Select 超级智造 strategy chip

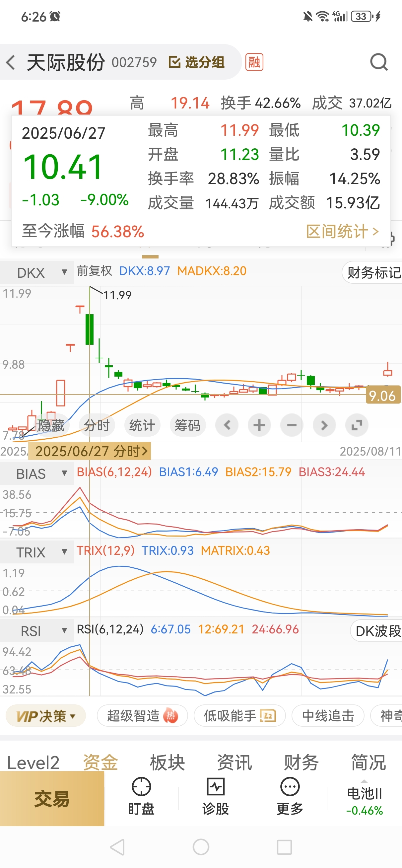point(142,716)
